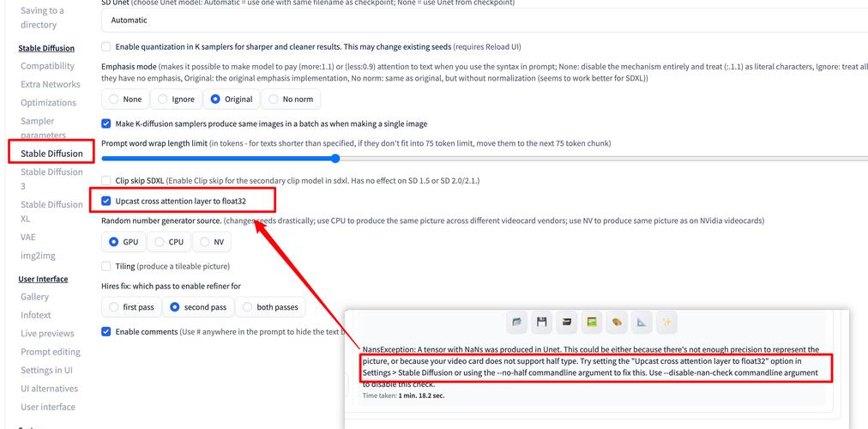This screenshot has width=868, height=429.
Task: Open the SD Unet Automatic dropdown
Action: click(485, 21)
